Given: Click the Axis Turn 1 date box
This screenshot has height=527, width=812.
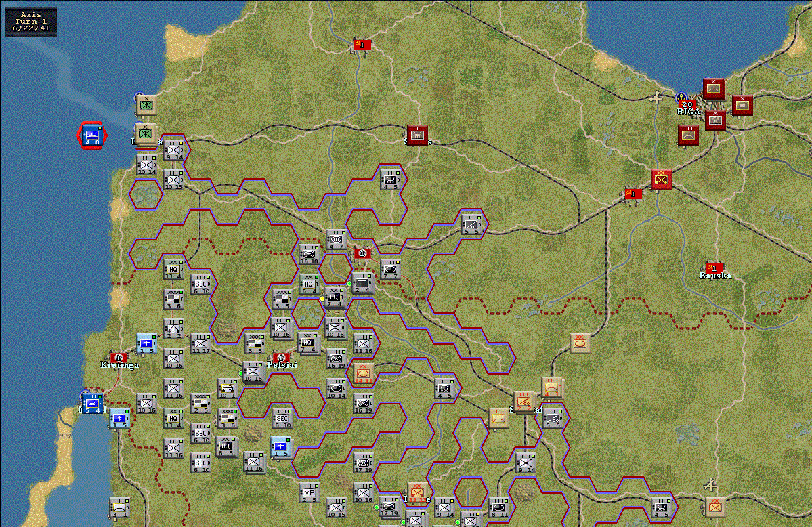Looking at the screenshot, I should click(30, 22).
